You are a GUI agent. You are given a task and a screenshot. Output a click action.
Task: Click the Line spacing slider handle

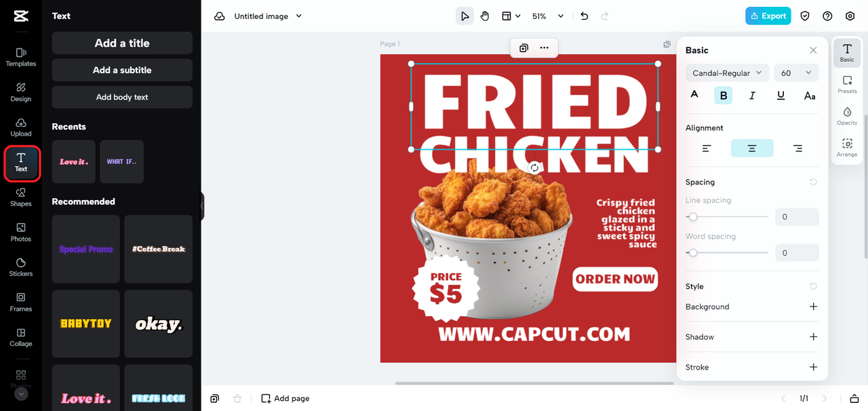tap(692, 217)
